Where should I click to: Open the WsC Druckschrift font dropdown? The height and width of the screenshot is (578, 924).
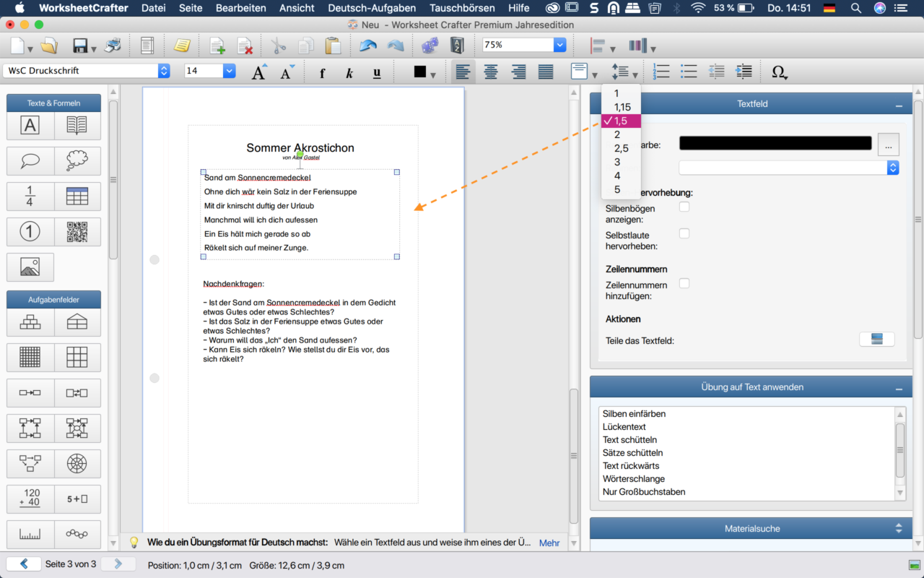tap(164, 71)
